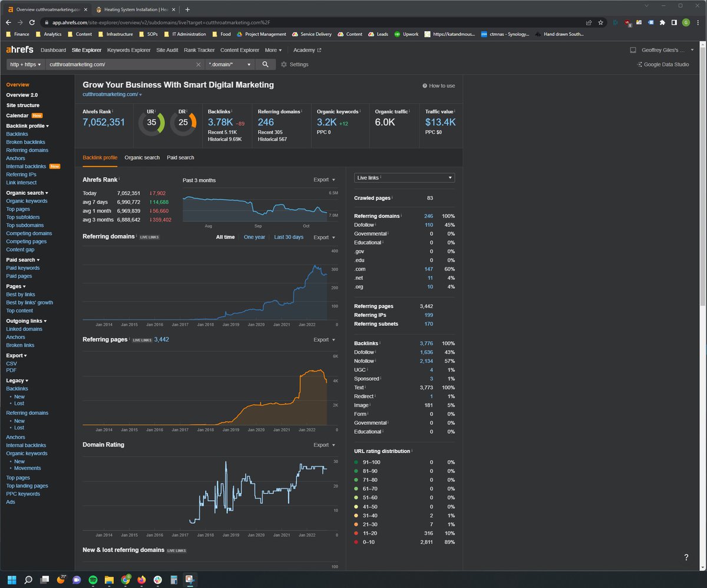The height and width of the screenshot is (588, 707).
Task: Open Export menu for Ahrefs Rank chart
Action: [x=324, y=180]
